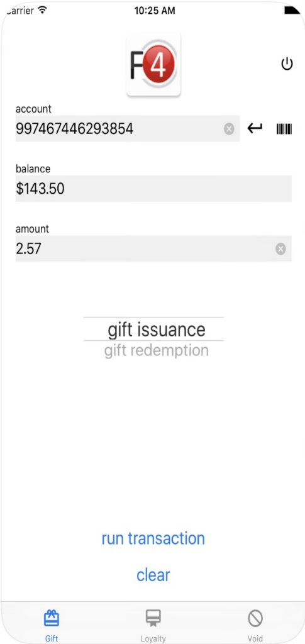Tap the clear button
Viewport: 305px width, 644px height.
click(153, 575)
